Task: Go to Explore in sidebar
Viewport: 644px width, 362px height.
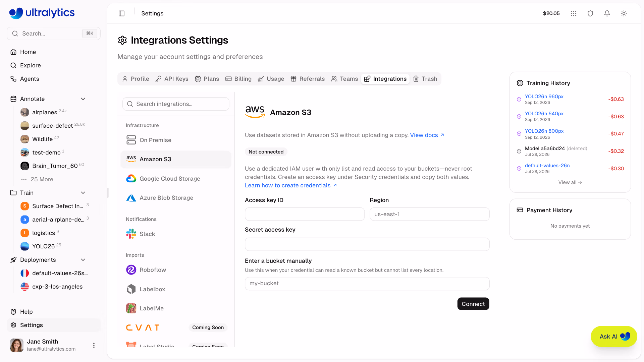Action: click(x=54, y=65)
